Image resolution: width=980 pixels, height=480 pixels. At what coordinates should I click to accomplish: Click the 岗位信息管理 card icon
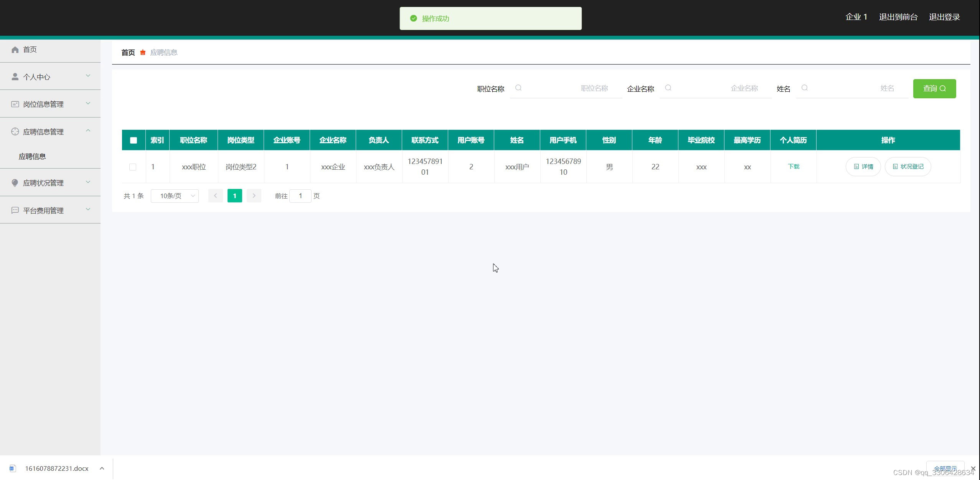click(x=15, y=104)
